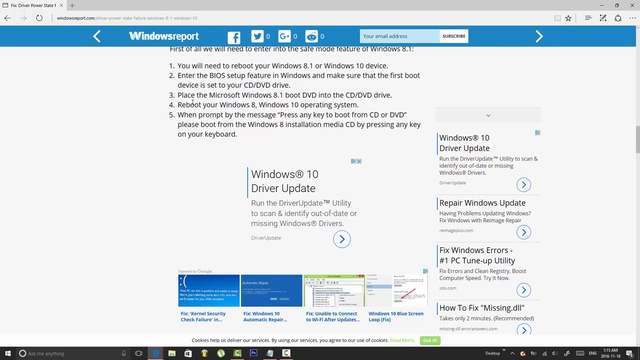Click the browser forward arrow
The image size is (640, 360).
coord(23,18)
